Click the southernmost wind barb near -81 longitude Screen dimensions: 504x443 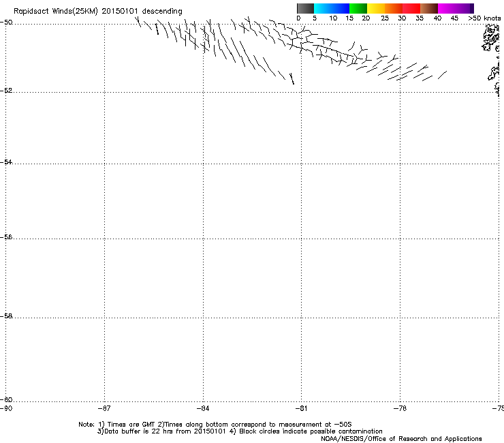292,78
